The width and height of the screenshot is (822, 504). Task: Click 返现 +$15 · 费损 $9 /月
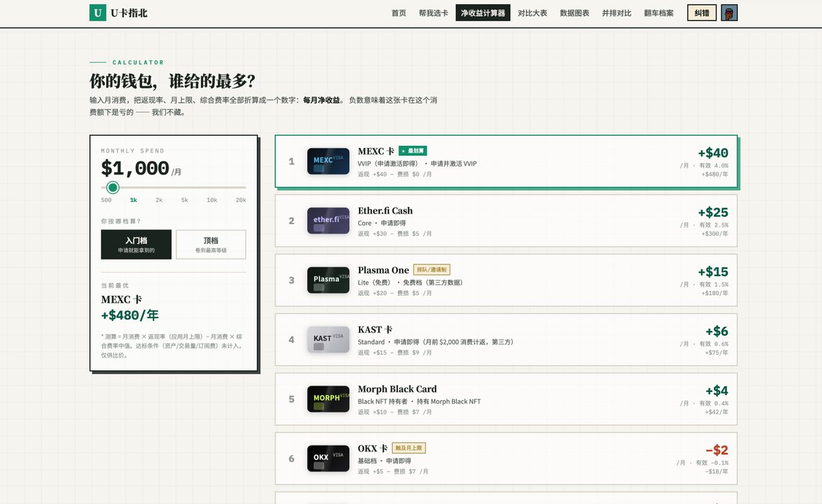coord(395,353)
